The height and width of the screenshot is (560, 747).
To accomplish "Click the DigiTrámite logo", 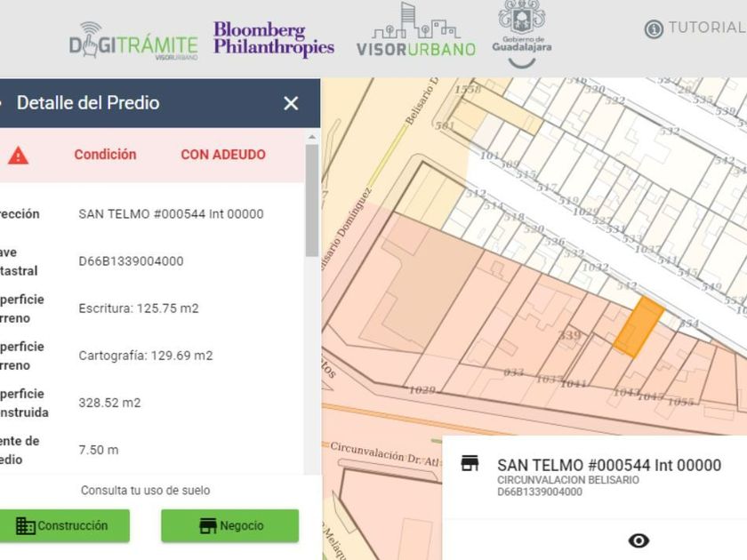I will pos(133,40).
